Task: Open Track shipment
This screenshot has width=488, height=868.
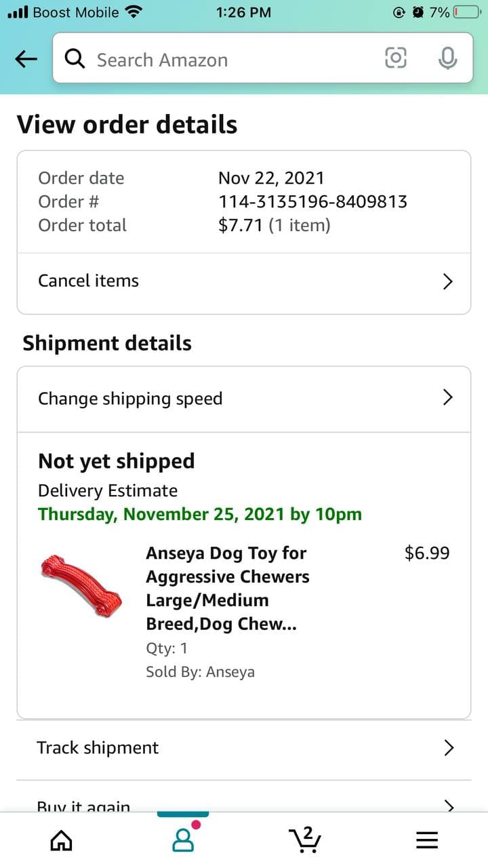Action: tap(98, 747)
